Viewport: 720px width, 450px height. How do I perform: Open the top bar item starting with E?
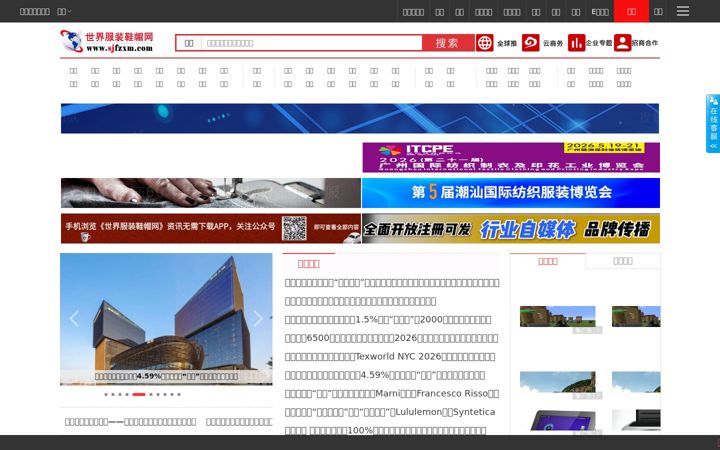coord(600,11)
